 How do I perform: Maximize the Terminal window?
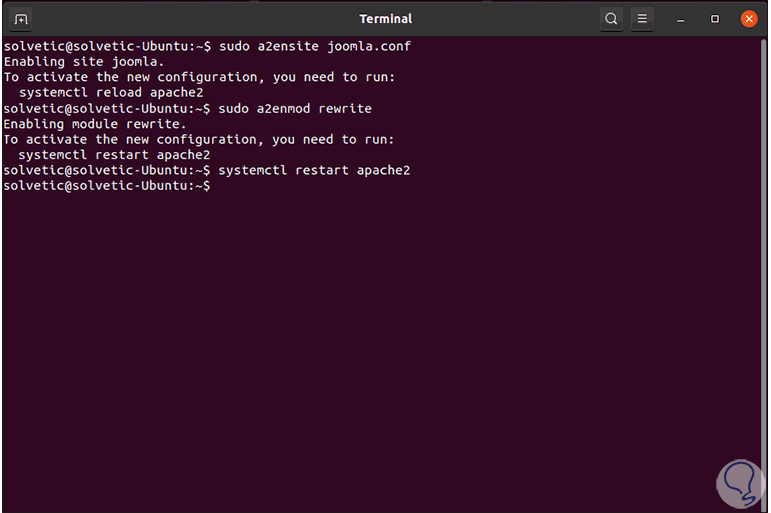[x=715, y=19]
